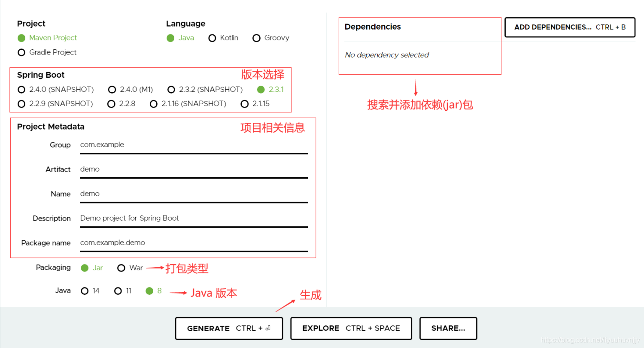This screenshot has height=348, width=644.
Task: Click the Artifact input field
Action: 194,170
